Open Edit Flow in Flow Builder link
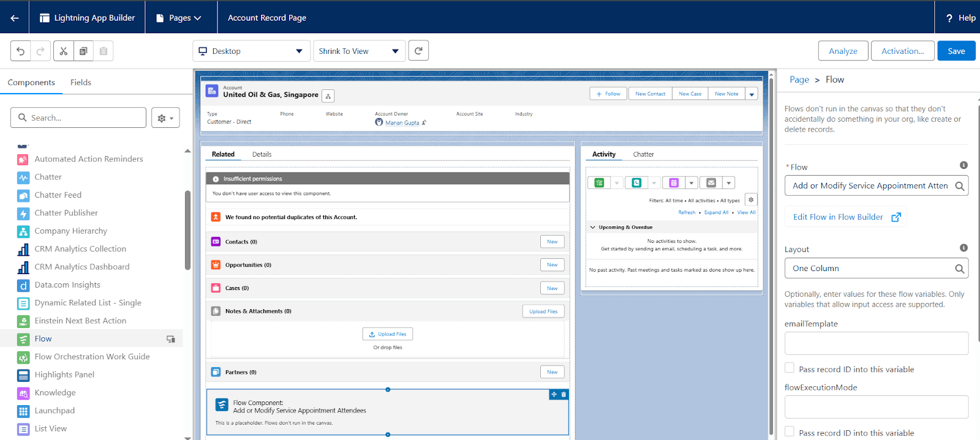 pos(846,217)
